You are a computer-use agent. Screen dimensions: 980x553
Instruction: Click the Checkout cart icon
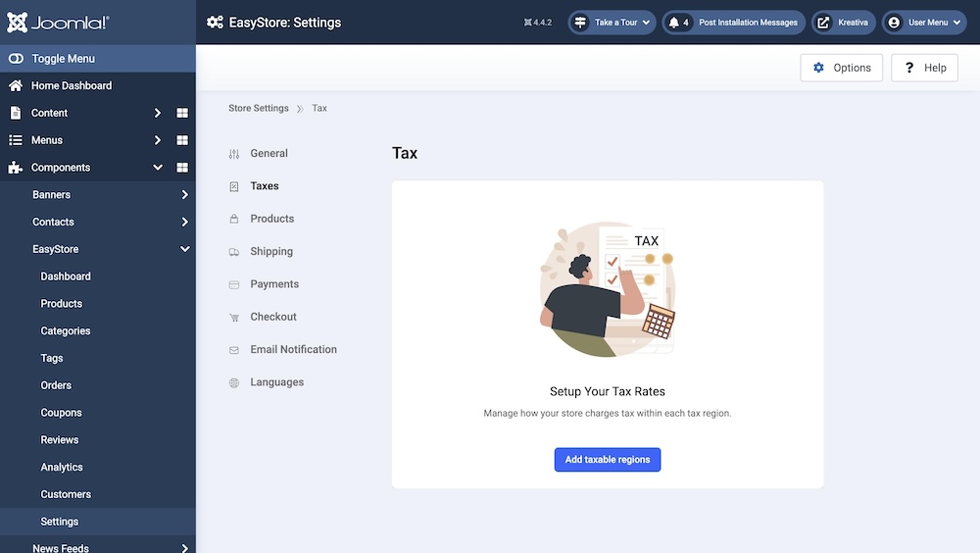[x=234, y=317]
